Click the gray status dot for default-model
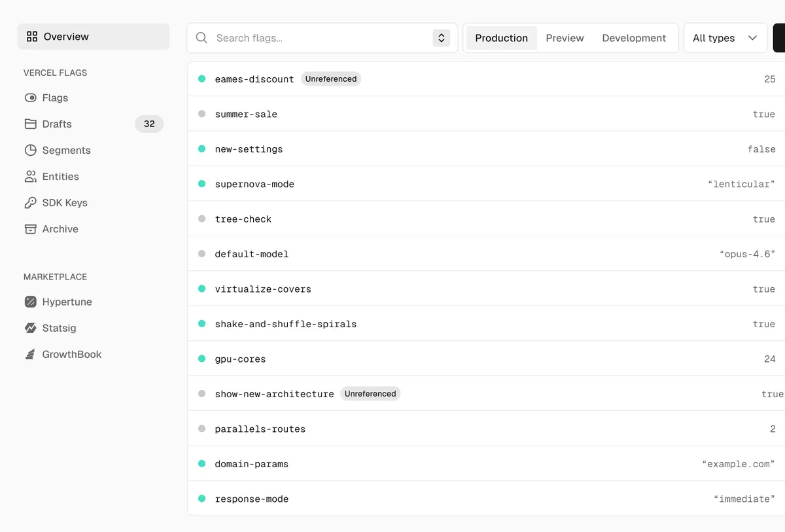Image resolution: width=785 pixels, height=532 pixels. pyautogui.click(x=201, y=254)
